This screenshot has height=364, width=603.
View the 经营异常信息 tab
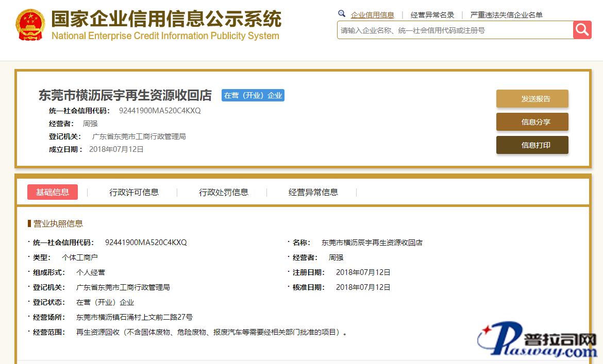[x=313, y=192]
